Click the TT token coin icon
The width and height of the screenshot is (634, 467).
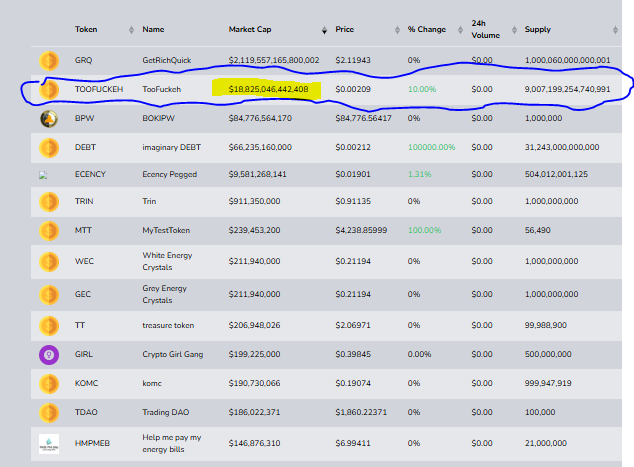coord(49,326)
